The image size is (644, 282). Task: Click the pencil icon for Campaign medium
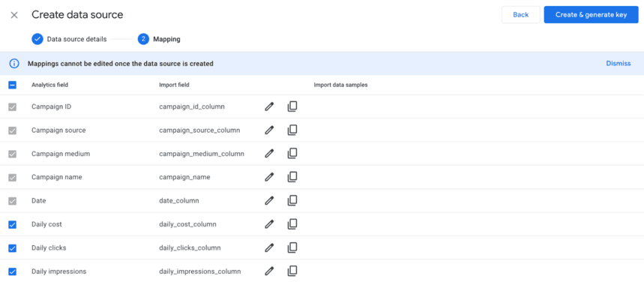pyautogui.click(x=269, y=154)
